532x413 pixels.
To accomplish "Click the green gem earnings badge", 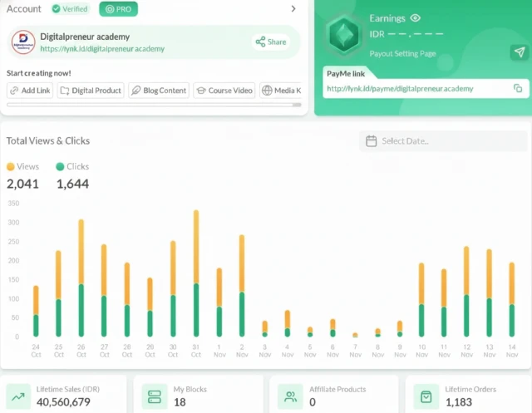I will (x=344, y=34).
